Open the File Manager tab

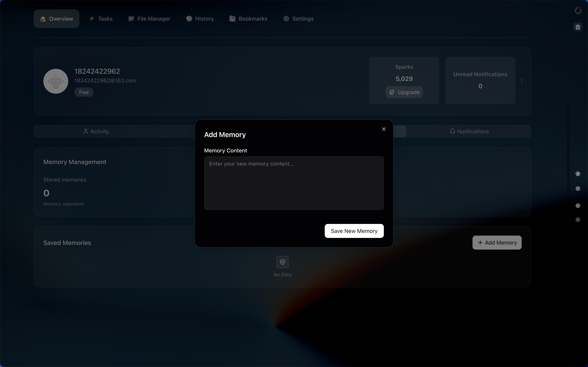click(x=149, y=19)
